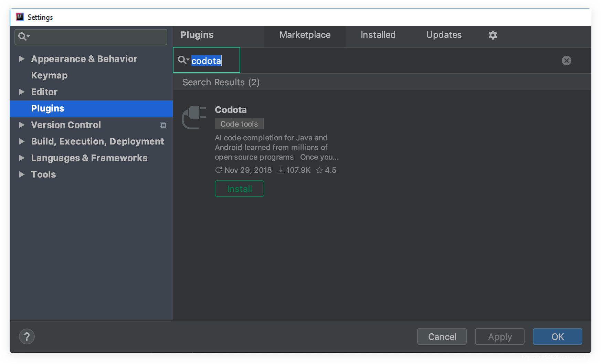Open the plugin search history magnifier dropdown
The height and width of the screenshot is (364, 601).
point(183,60)
